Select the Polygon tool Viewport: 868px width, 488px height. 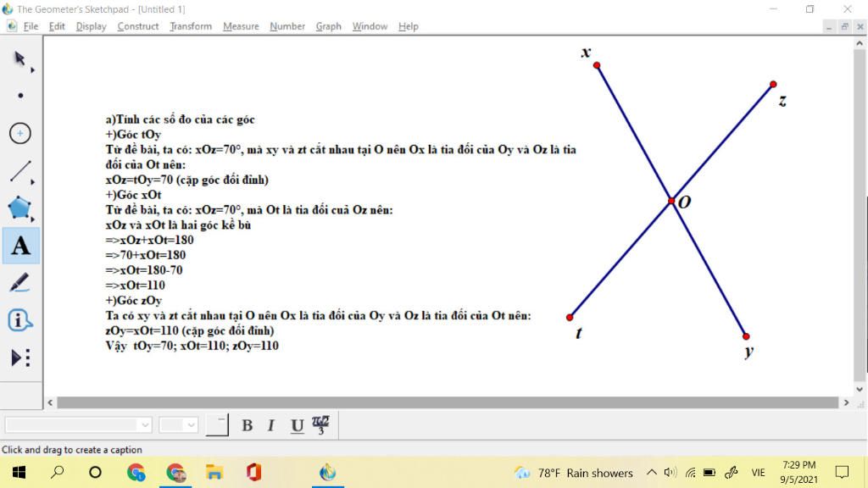click(20, 208)
